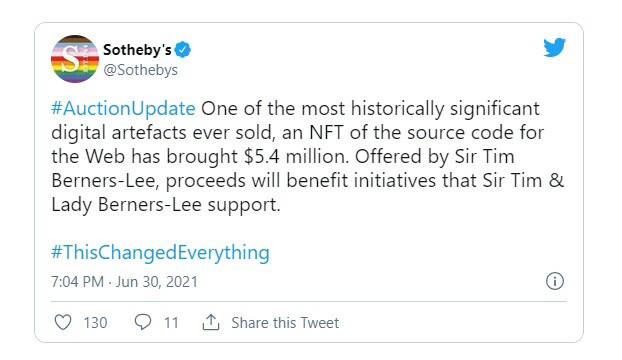The height and width of the screenshot is (360, 622).
Task: Click the Lady Berners-Lee support line
Action: pyautogui.click(x=166, y=205)
